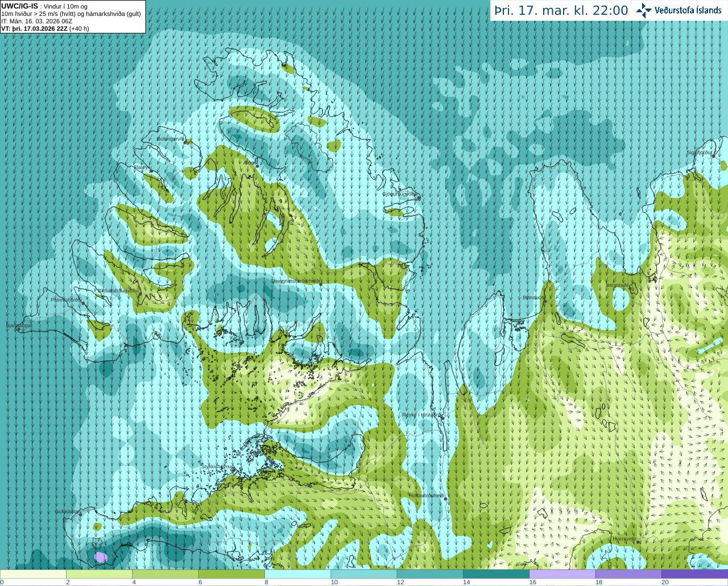Image resolution: width=728 pixels, height=586 pixels.
Task: Select the Holtavörðuheiði station marker
Action: [x=445, y=499]
